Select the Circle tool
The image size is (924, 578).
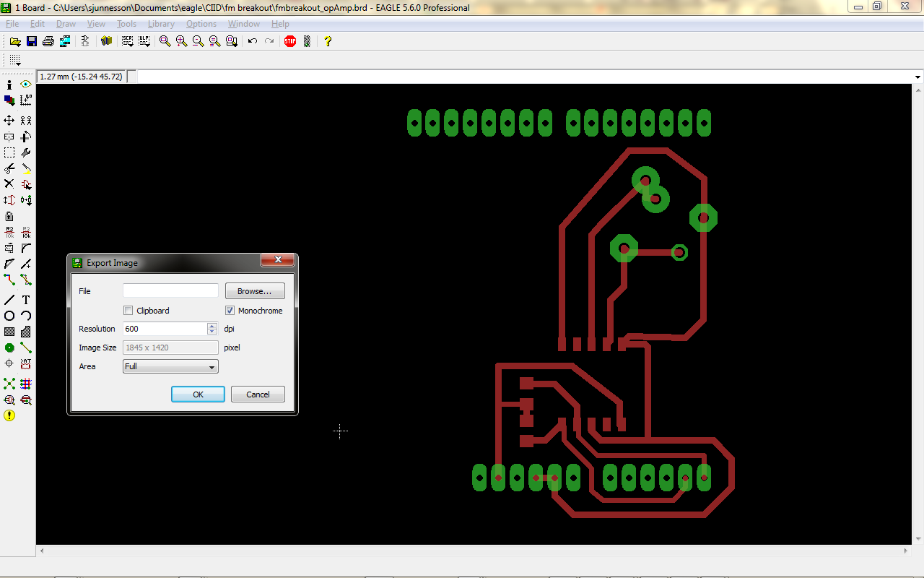(x=9, y=316)
